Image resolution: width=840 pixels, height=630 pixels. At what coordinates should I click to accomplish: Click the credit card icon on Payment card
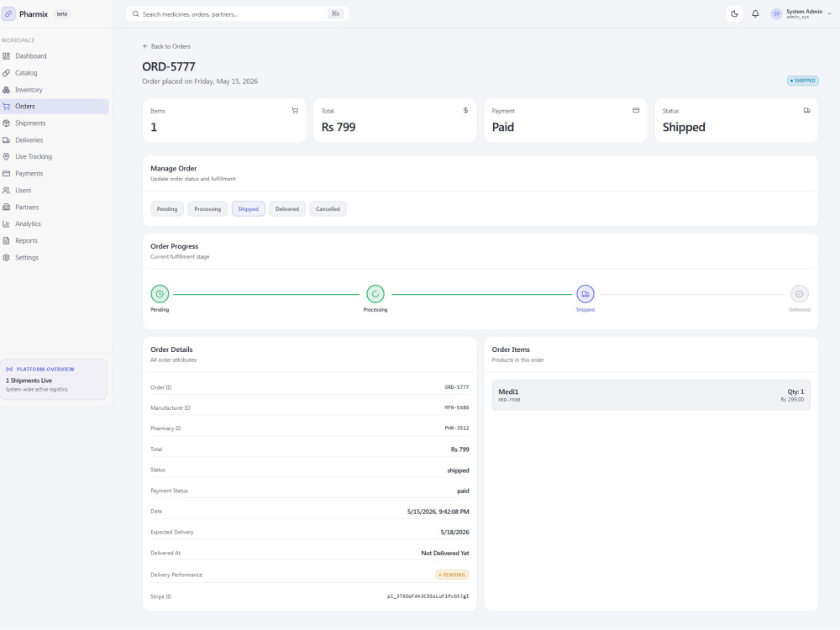(x=636, y=110)
